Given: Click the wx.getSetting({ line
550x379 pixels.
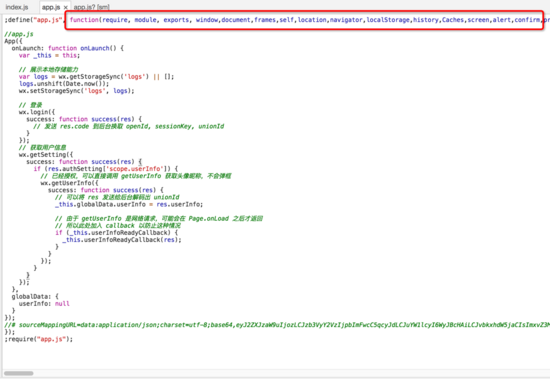Looking at the screenshot, I should pos(46,155).
